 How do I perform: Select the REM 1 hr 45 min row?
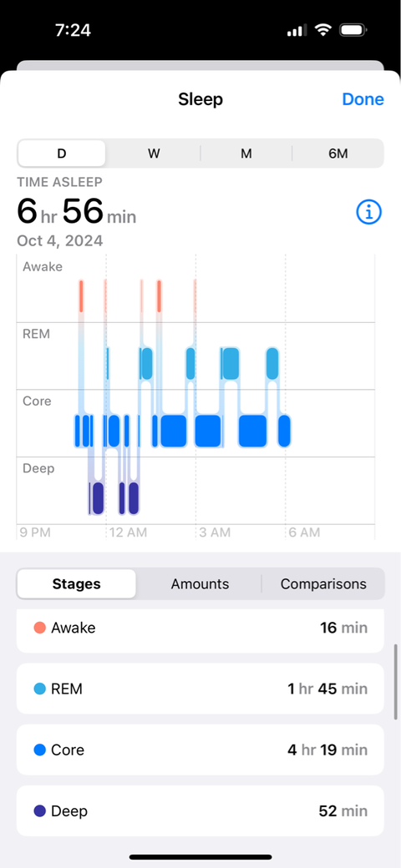(x=200, y=689)
